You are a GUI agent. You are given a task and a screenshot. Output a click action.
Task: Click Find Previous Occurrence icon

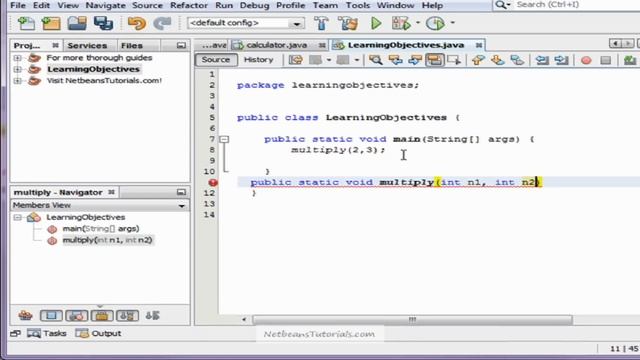pos(395,60)
